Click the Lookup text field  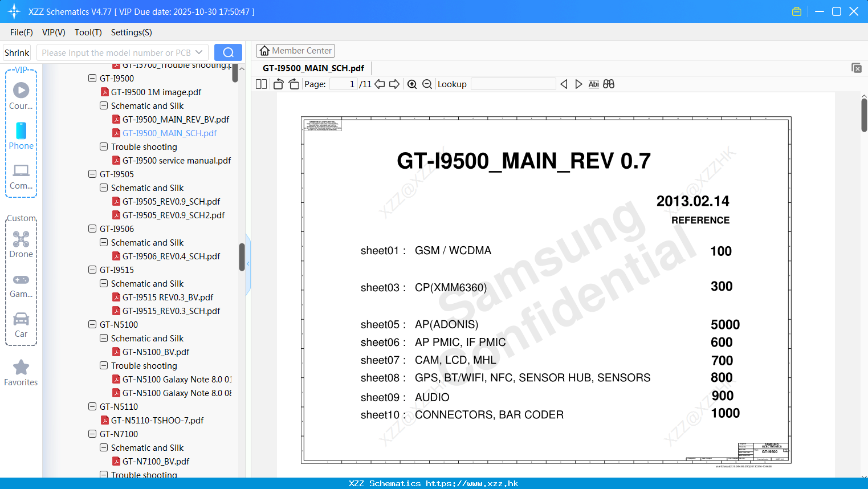coord(513,84)
